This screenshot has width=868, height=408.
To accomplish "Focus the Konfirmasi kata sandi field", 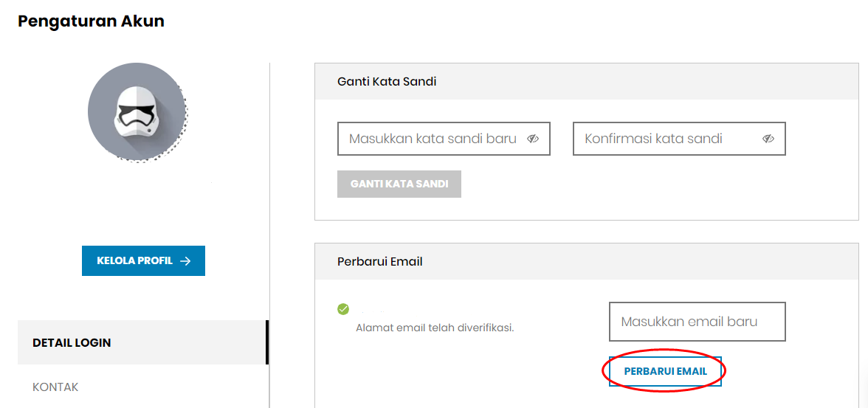I will [679, 139].
